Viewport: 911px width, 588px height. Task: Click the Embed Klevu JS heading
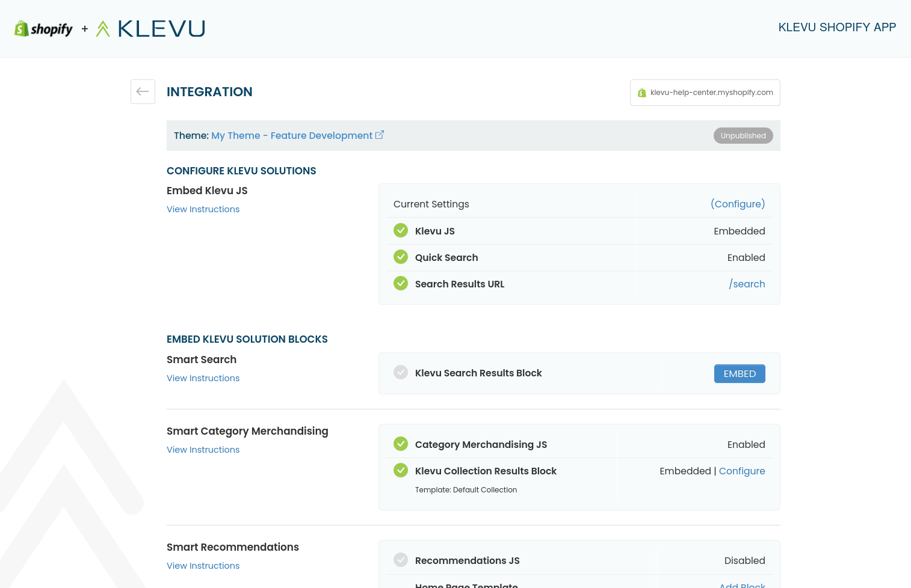click(x=207, y=191)
